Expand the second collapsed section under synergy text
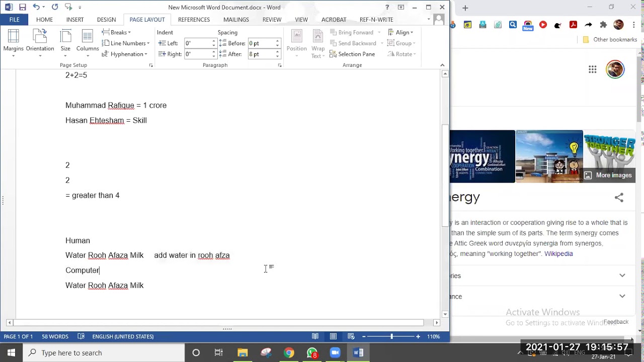The image size is (644, 362). pos(622,296)
